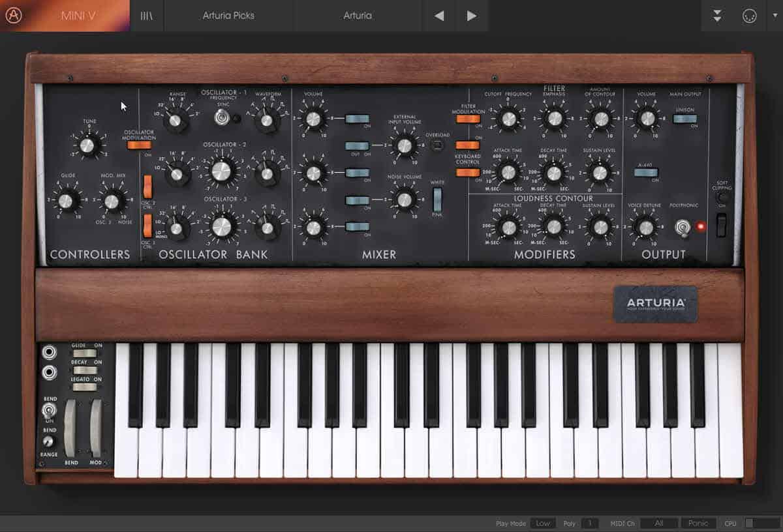
Task: Click the MINI V title button
Action: tap(78, 16)
